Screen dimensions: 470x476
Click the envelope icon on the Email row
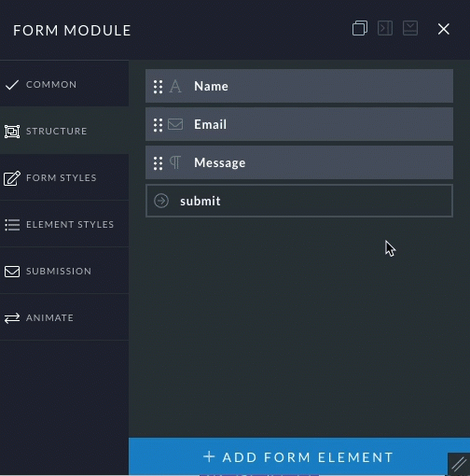[175, 124]
